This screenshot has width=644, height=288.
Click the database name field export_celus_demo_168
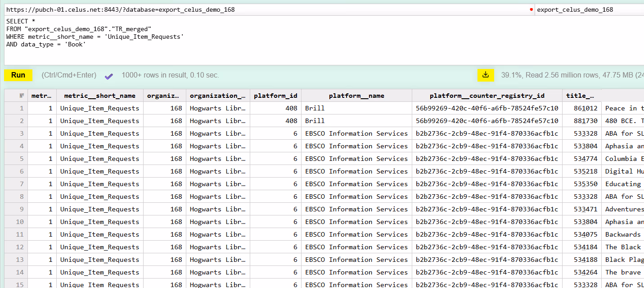590,9
